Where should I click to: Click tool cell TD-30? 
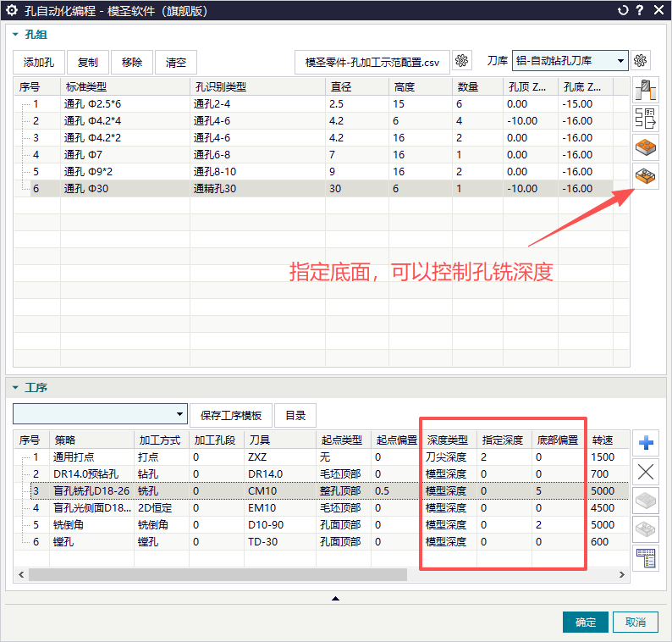[x=280, y=542]
